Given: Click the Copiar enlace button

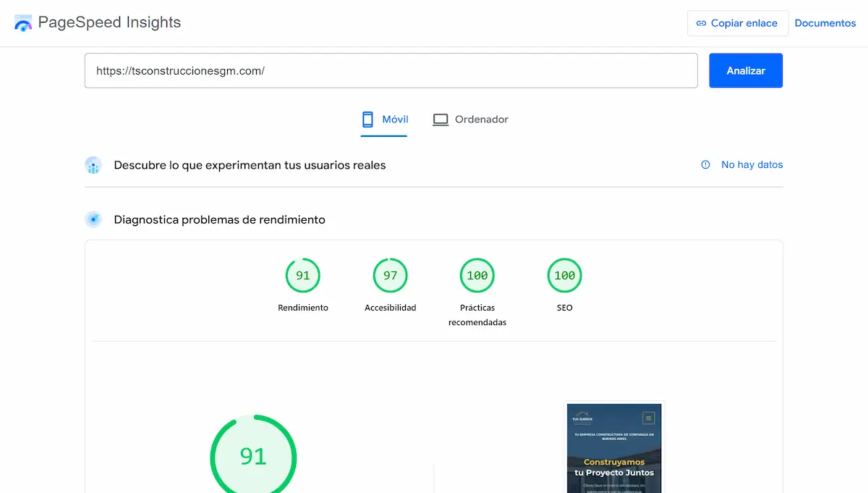Looking at the screenshot, I should click(x=738, y=23).
